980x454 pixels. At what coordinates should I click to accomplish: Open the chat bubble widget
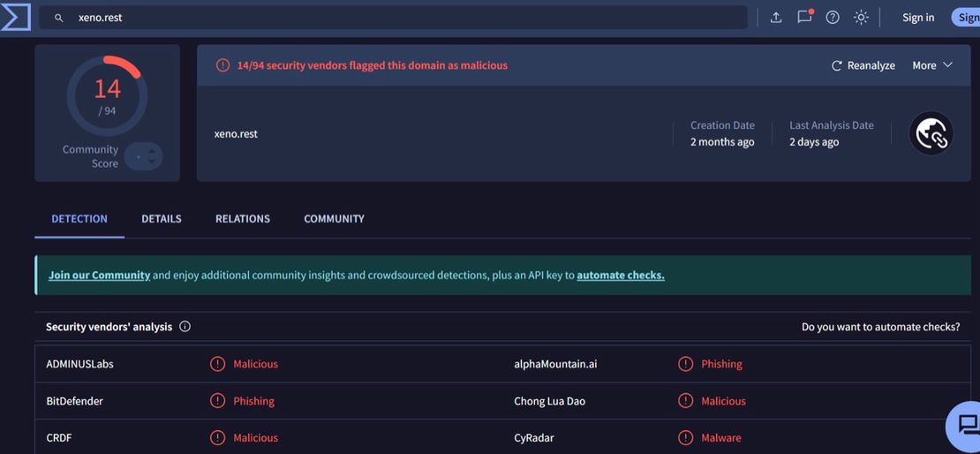pos(967,425)
